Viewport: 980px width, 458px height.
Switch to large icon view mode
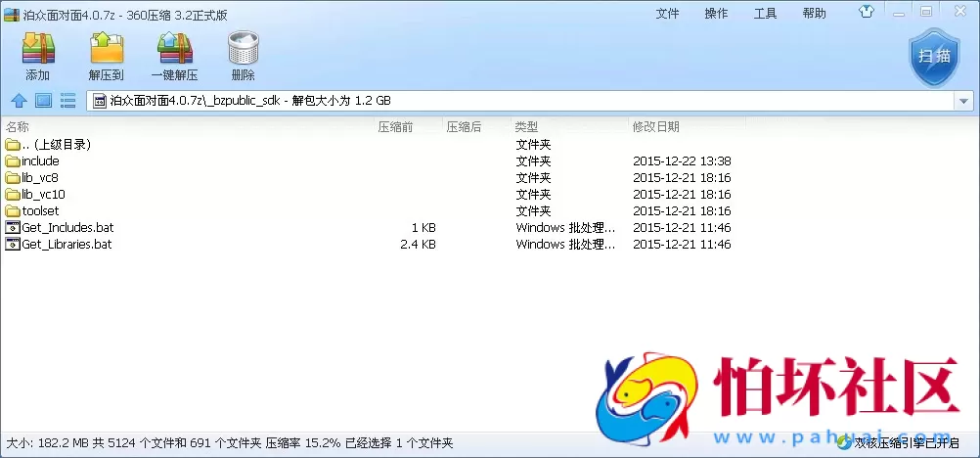tap(43, 100)
